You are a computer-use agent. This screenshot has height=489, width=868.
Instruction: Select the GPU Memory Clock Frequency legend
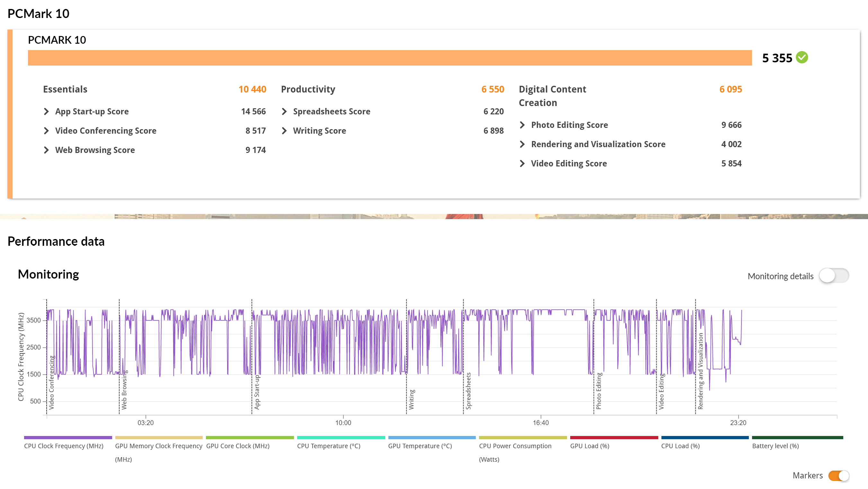pos(159,446)
